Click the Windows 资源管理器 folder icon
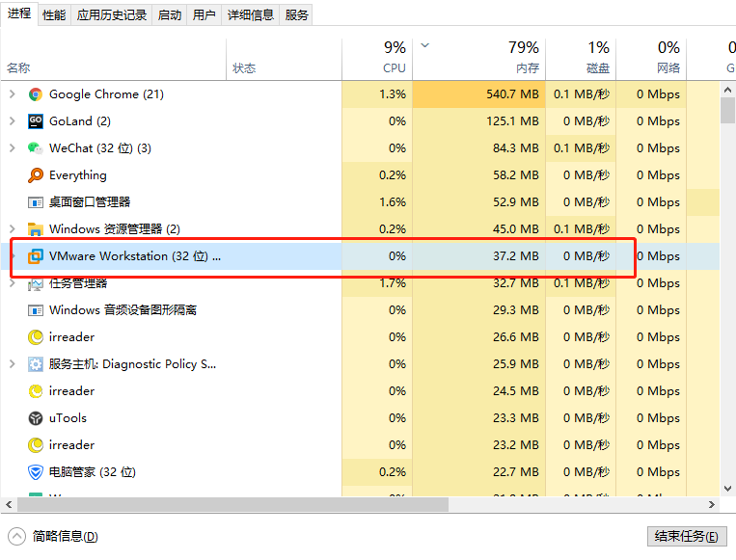 click(x=35, y=229)
